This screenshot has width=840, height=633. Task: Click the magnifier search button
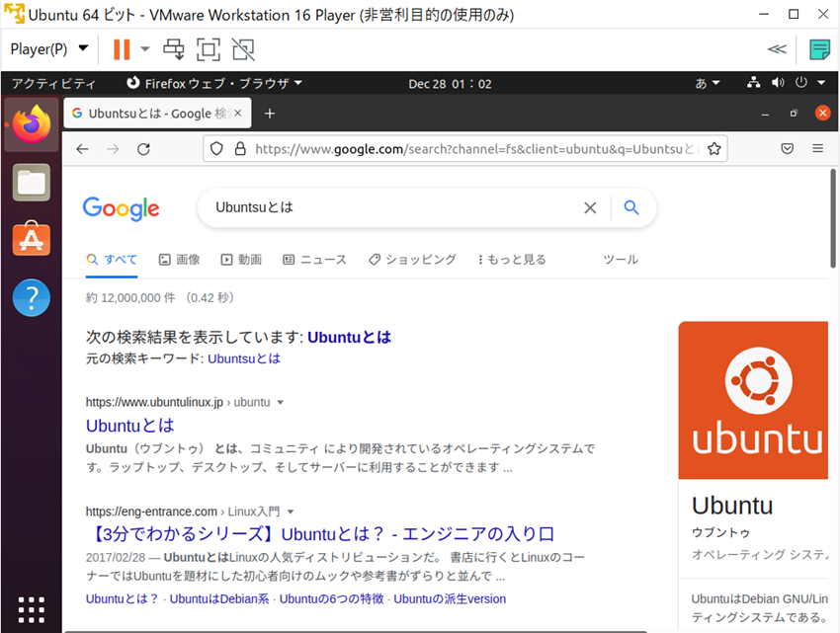pyautogui.click(x=631, y=207)
